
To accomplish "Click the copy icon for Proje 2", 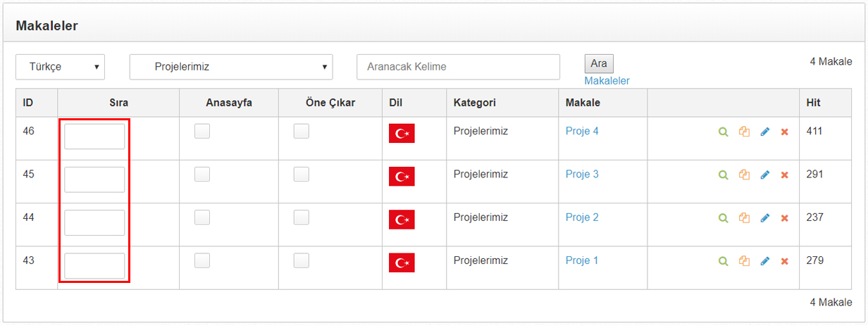I will pyautogui.click(x=744, y=218).
